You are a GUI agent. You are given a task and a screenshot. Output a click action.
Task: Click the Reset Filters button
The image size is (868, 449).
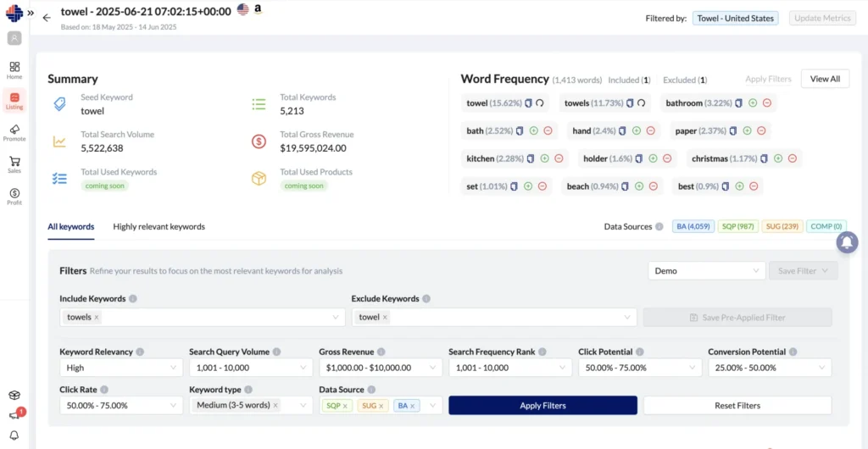(x=737, y=405)
